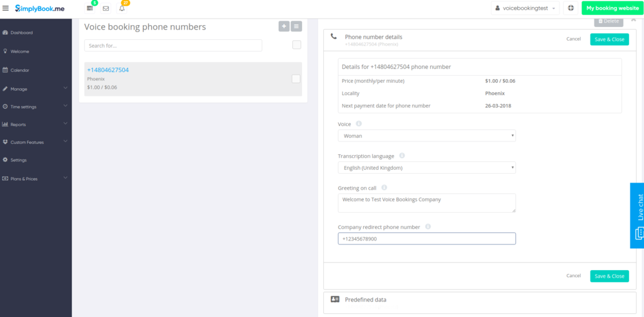This screenshot has width=644, height=317.
Task: Open the hamburger sidebar menu
Action: coord(6,8)
